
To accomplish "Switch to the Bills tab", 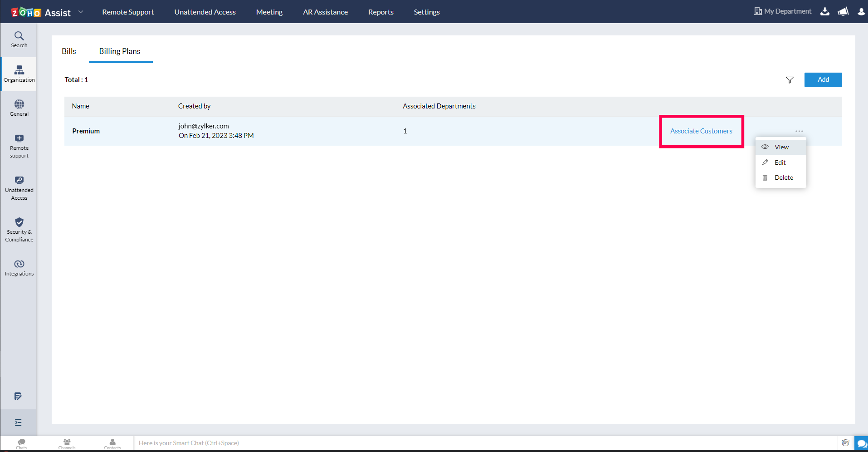I will (x=69, y=51).
